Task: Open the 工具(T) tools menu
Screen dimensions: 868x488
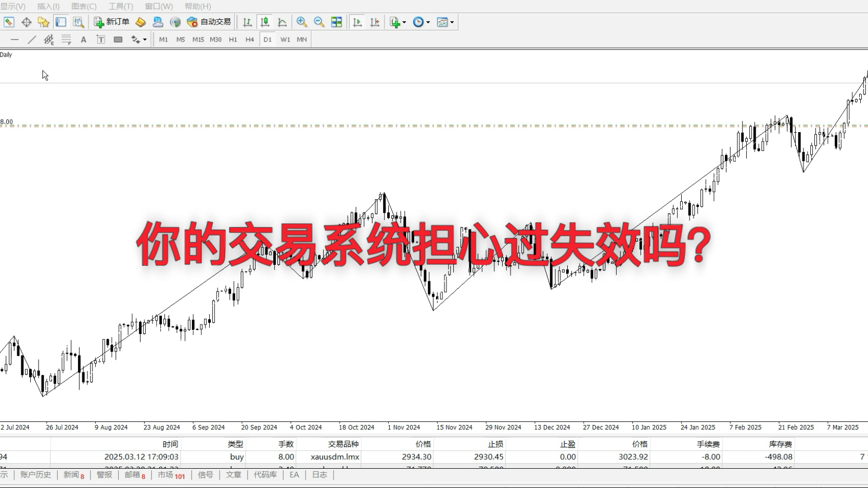Action: click(x=121, y=6)
